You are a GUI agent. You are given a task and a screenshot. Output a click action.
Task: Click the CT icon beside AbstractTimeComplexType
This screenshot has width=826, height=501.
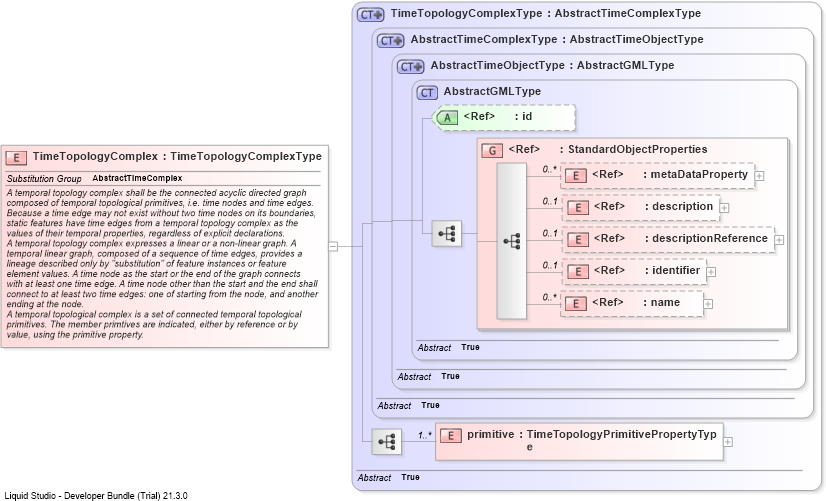391,41
